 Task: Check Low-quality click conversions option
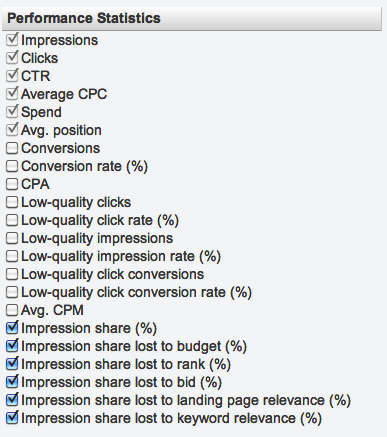pyautogui.click(x=12, y=274)
